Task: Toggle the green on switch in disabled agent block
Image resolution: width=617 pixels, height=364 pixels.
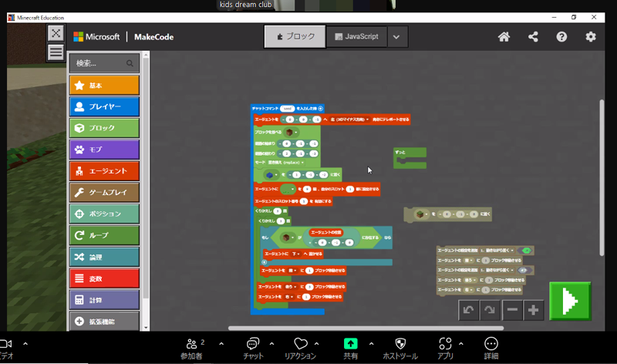Action: tap(526, 251)
